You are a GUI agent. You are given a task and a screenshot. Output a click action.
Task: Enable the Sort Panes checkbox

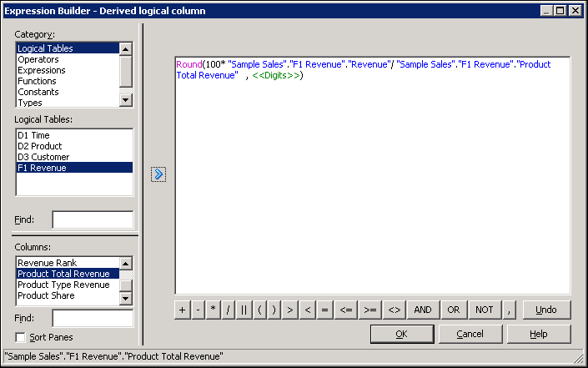coord(20,337)
